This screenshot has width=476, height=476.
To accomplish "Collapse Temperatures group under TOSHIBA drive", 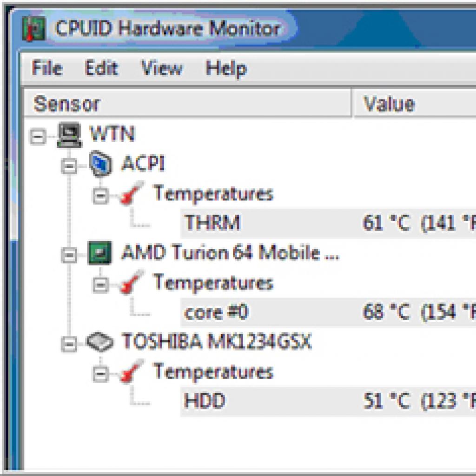I will coord(100,374).
